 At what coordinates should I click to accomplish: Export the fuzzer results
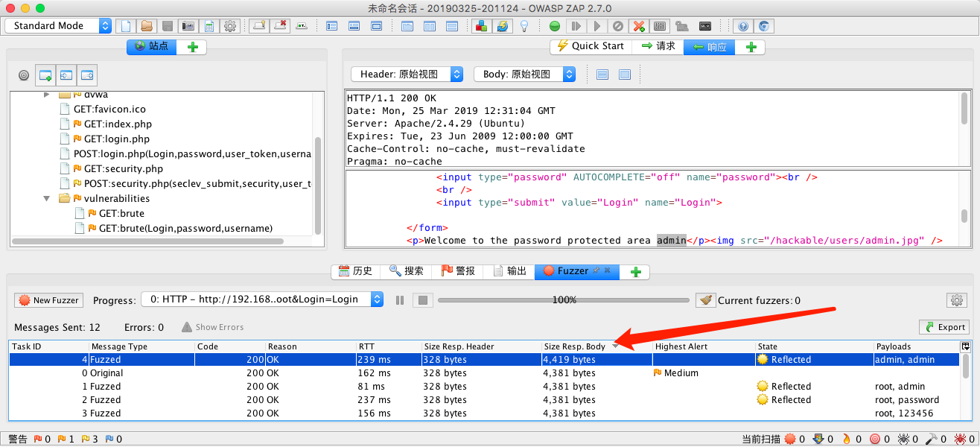pyautogui.click(x=944, y=326)
